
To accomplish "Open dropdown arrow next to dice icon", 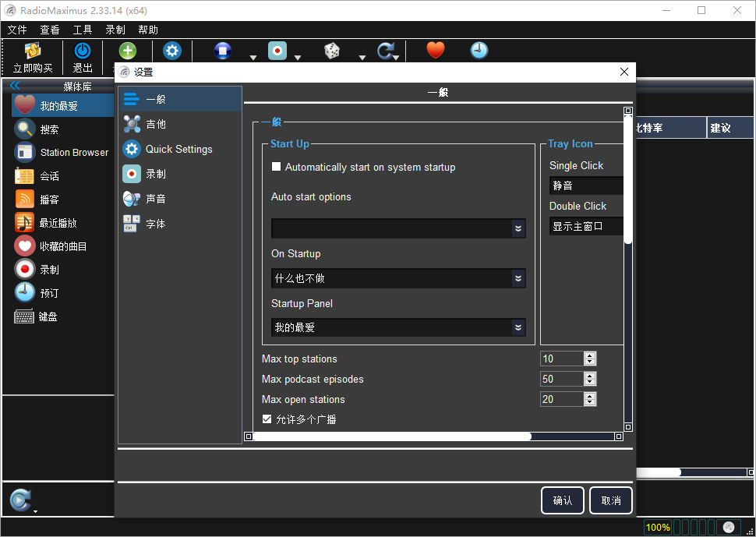I will coord(362,58).
